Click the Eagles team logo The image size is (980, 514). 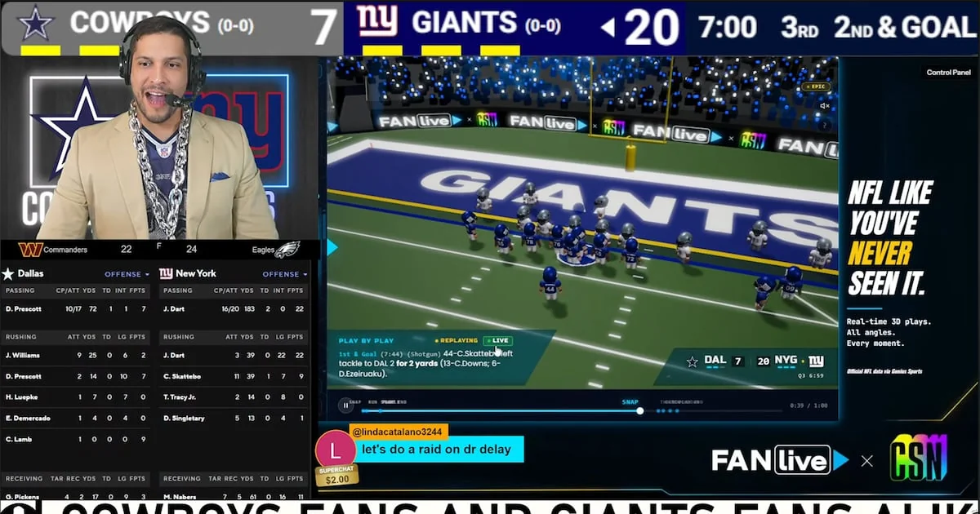[287, 250]
